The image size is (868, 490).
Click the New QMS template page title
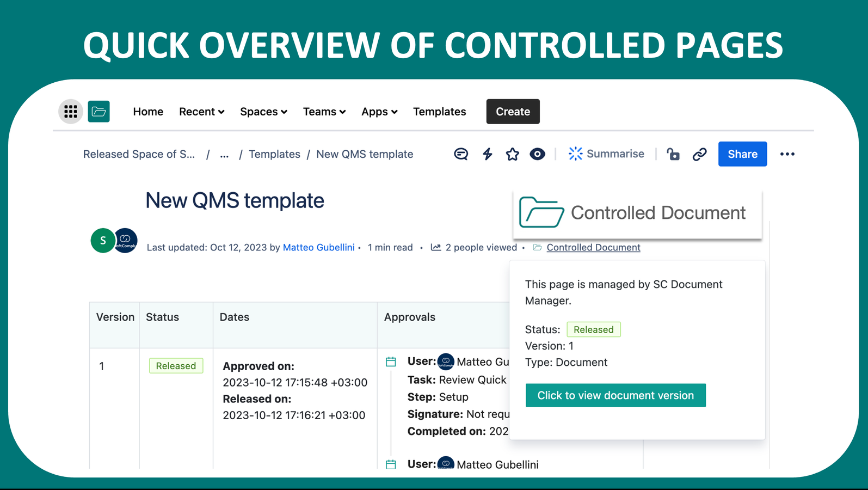pos(235,200)
